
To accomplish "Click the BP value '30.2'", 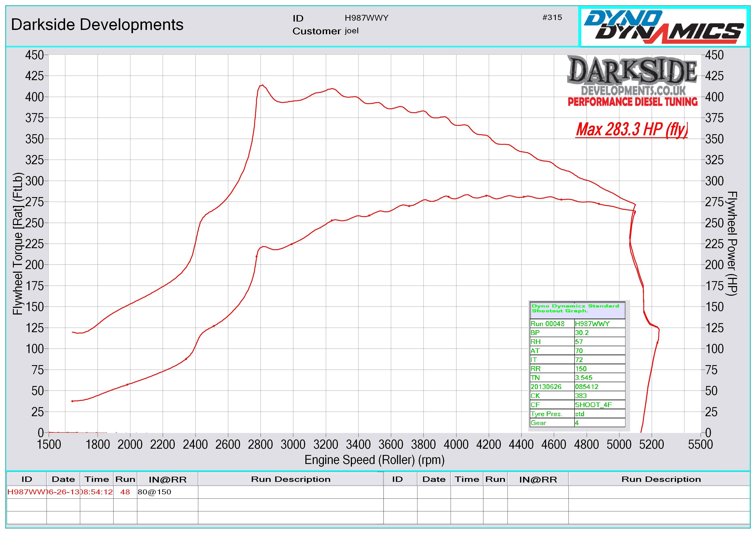I will [x=582, y=333].
